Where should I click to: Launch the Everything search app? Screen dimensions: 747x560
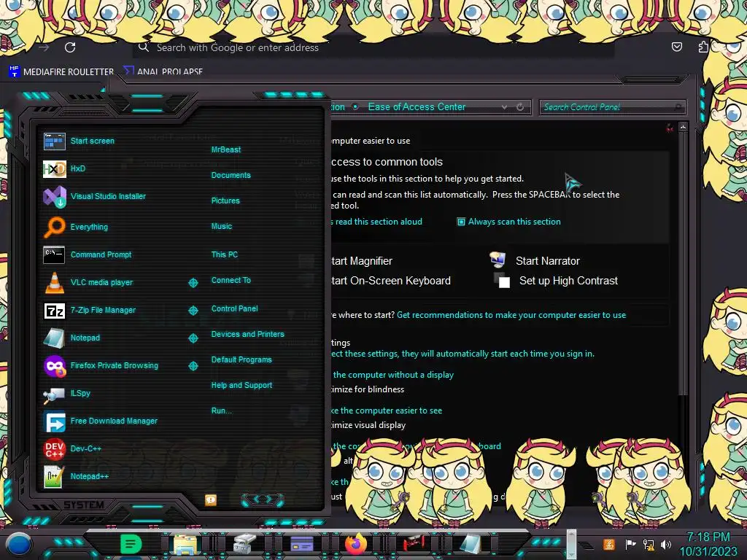tap(76, 227)
